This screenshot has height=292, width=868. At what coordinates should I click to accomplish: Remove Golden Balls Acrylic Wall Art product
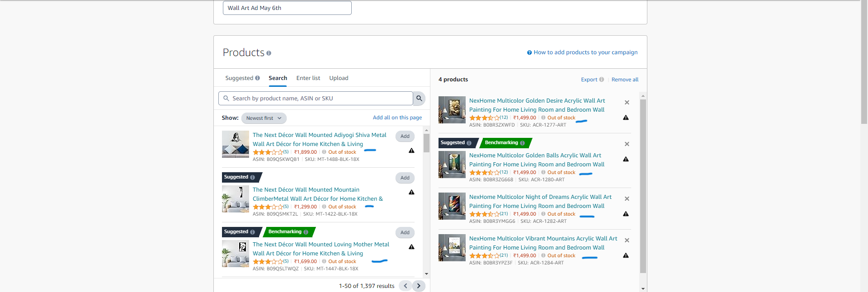click(627, 144)
